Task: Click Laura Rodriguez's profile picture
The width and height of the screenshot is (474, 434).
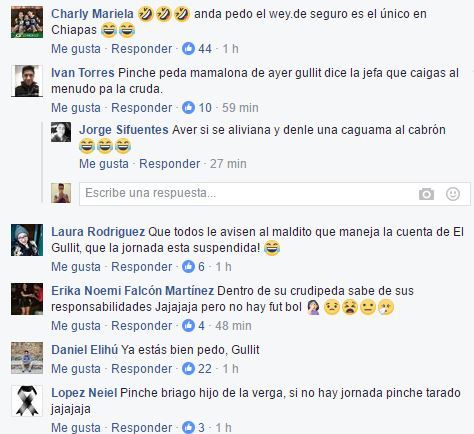Action: (x=27, y=240)
